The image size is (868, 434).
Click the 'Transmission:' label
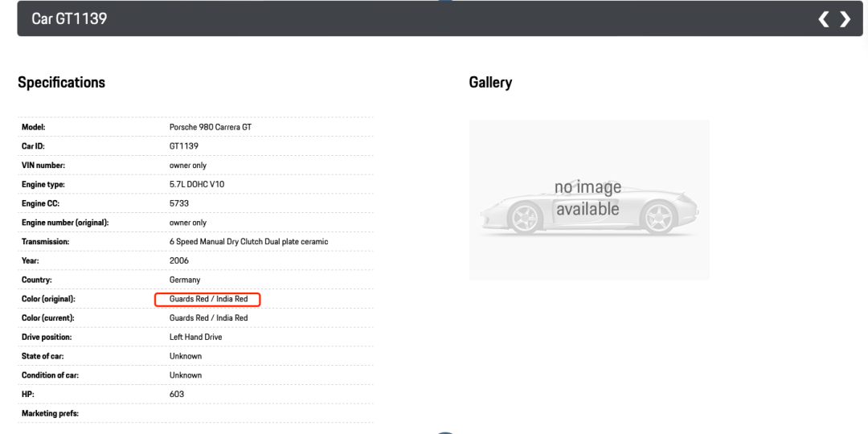[x=45, y=242]
